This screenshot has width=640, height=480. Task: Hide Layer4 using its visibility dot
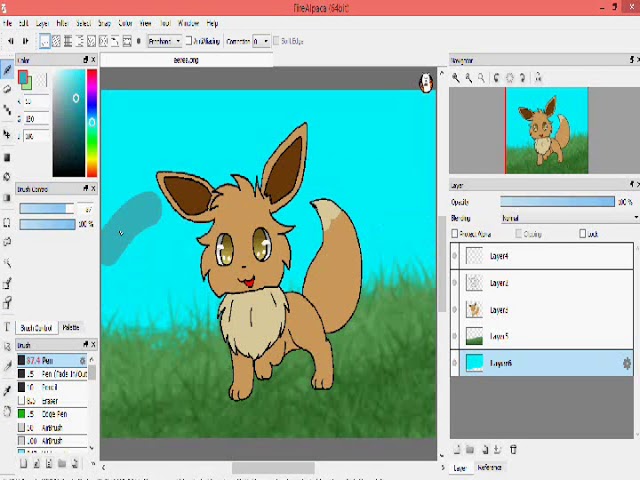(x=455, y=256)
